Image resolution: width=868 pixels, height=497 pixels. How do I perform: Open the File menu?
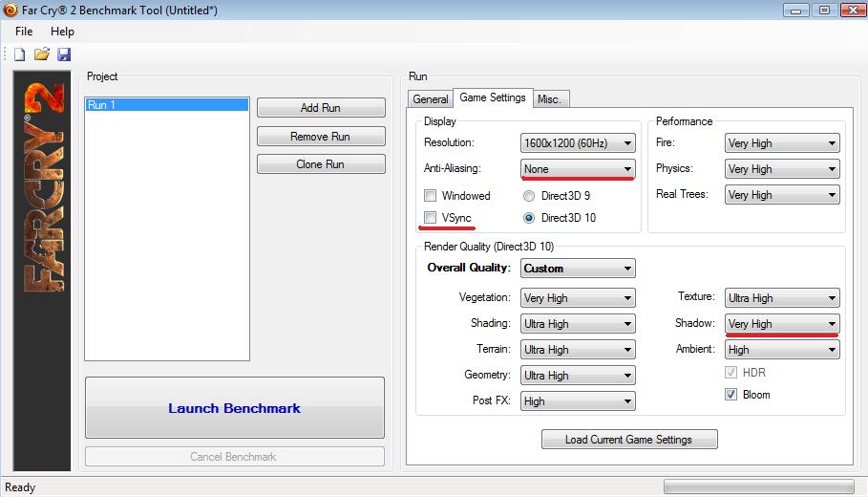pos(24,32)
